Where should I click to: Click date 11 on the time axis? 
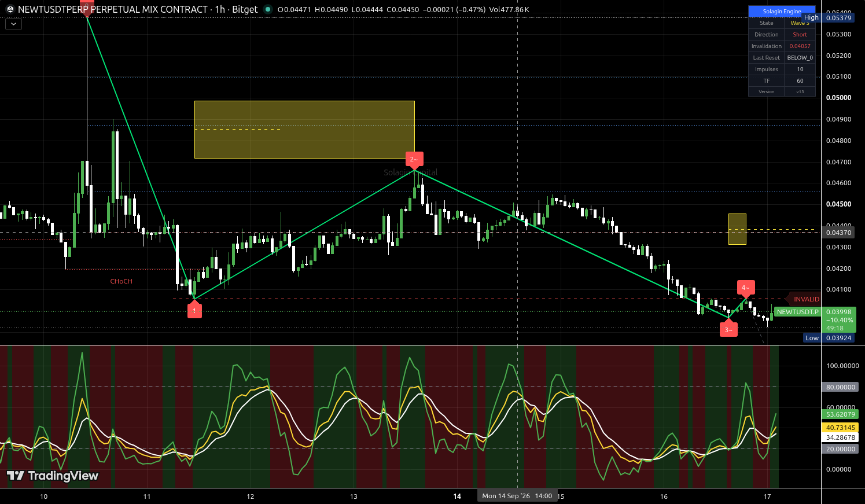pos(147,496)
